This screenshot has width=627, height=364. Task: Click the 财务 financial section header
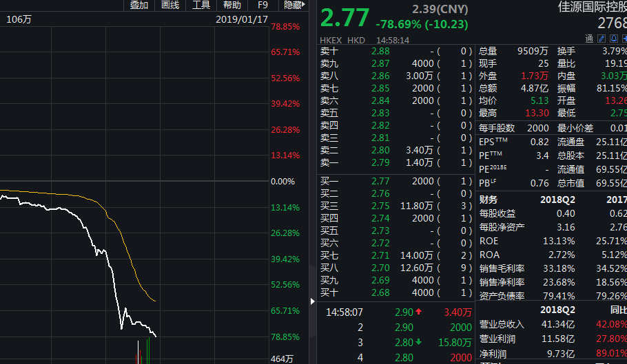click(489, 200)
